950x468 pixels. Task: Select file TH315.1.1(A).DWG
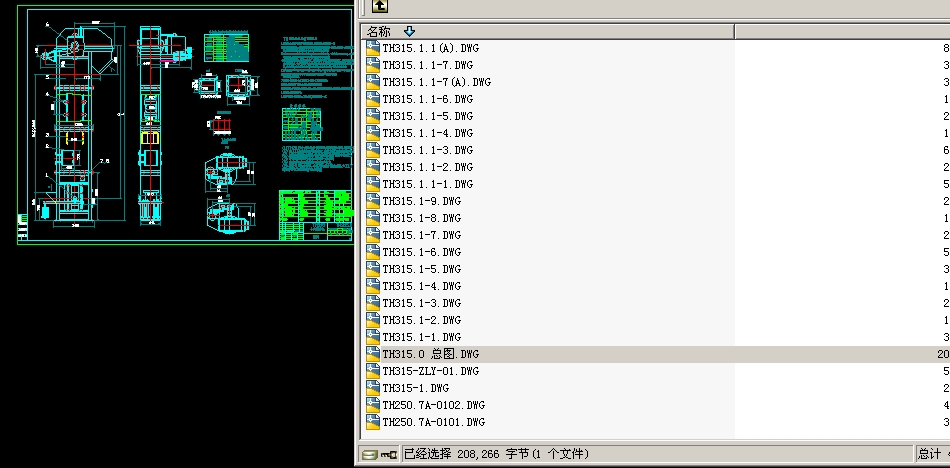[430, 48]
